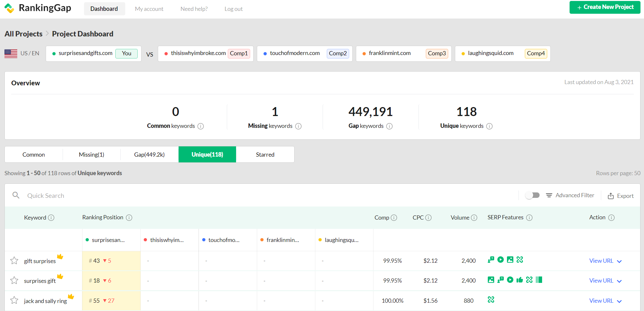This screenshot has height=311, width=644.
Task: Expand View URL dropdown for 'gift surprises'
Action: tap(619, 261)
